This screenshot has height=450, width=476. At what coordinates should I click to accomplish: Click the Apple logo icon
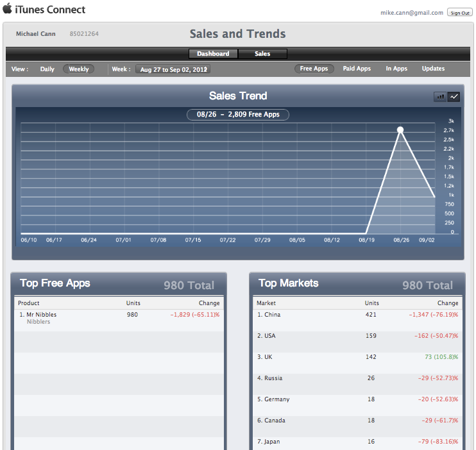tap(7, 9)
